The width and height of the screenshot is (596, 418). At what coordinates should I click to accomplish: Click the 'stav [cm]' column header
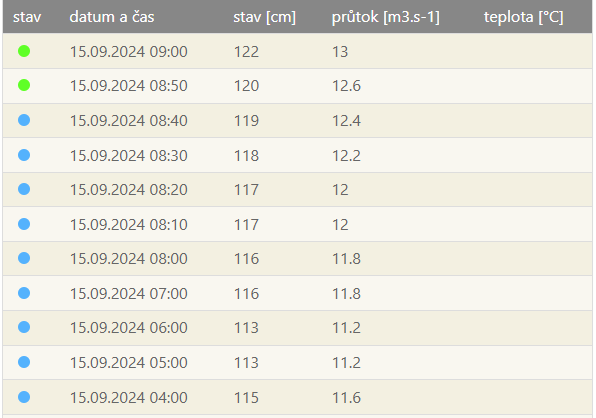pyautogui.click(x=265, y=17)
